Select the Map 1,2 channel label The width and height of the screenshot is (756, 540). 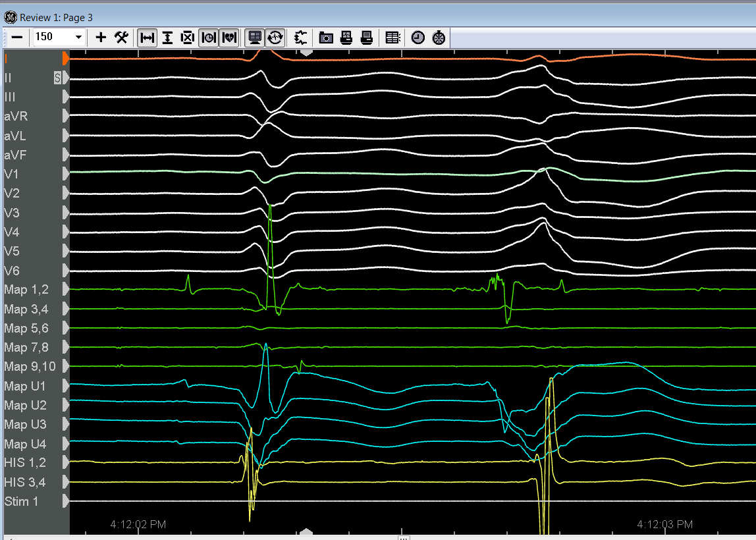pos(26,290)
